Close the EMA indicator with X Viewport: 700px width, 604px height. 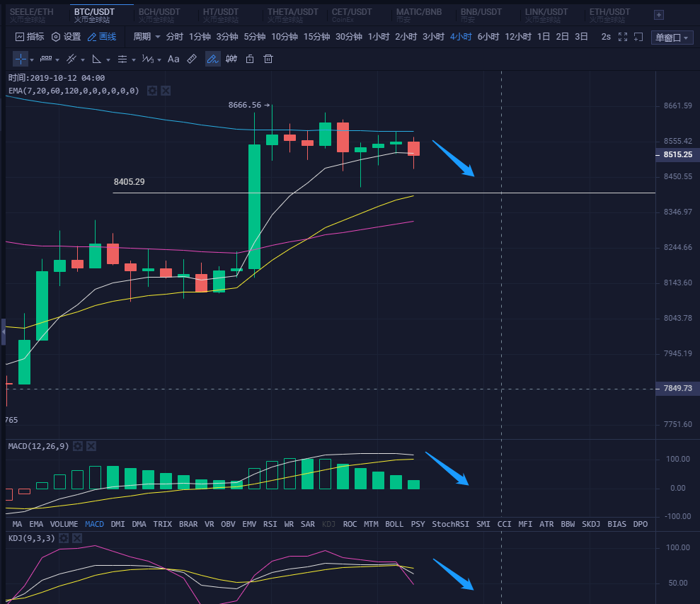coord(166,91)
